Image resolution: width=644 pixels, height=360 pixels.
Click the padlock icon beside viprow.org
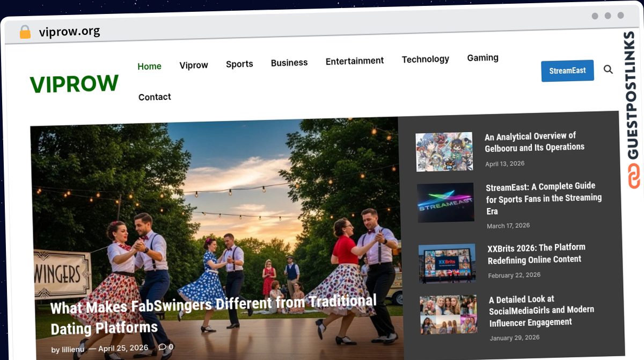click(25, 32)
